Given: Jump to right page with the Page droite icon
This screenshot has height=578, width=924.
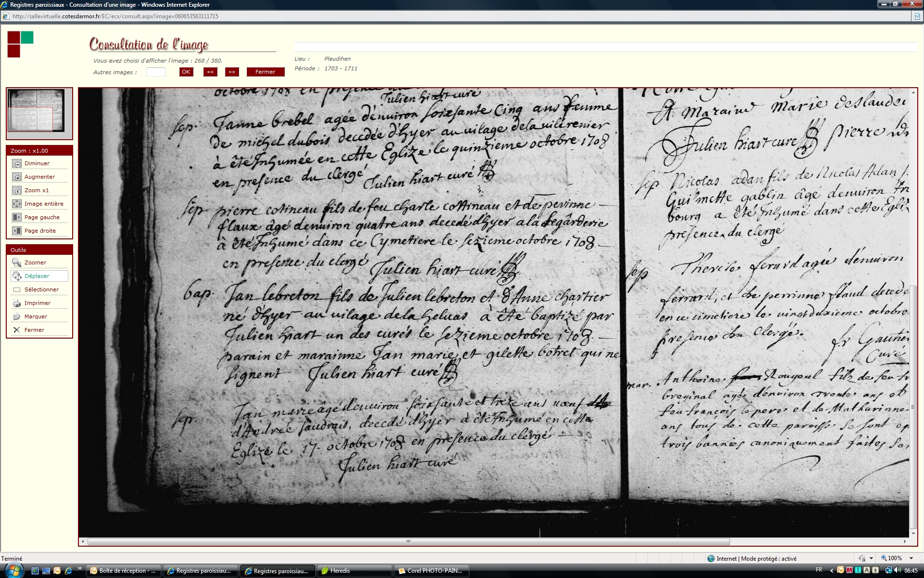Looking at the screenshot, I should coord(17,231).
